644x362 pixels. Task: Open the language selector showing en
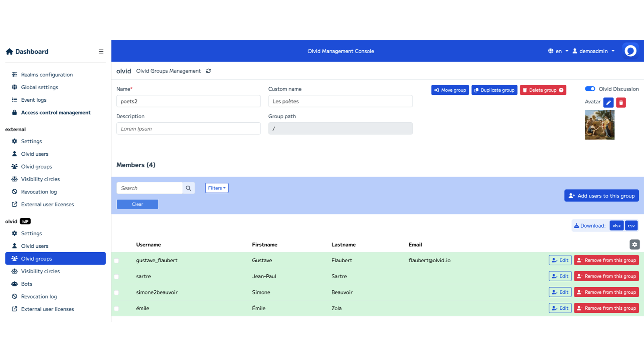(558, 51)
